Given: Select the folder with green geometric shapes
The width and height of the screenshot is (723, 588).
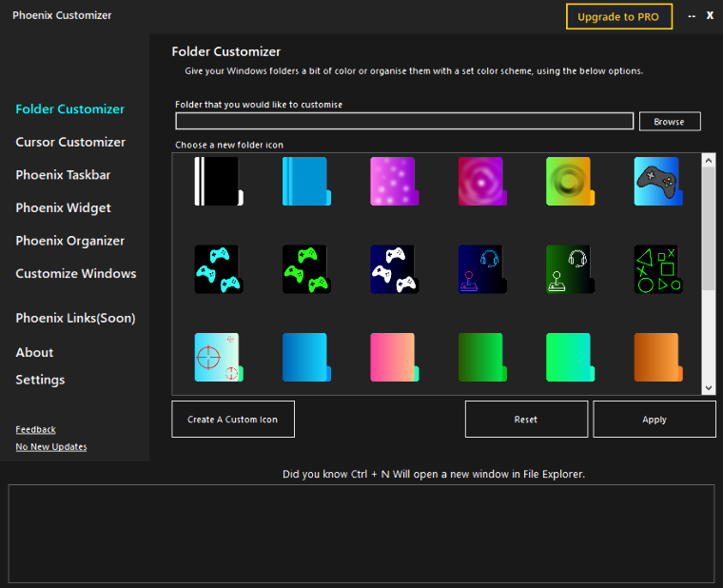Looking at the screenshot, I should (x=658, y=269).
